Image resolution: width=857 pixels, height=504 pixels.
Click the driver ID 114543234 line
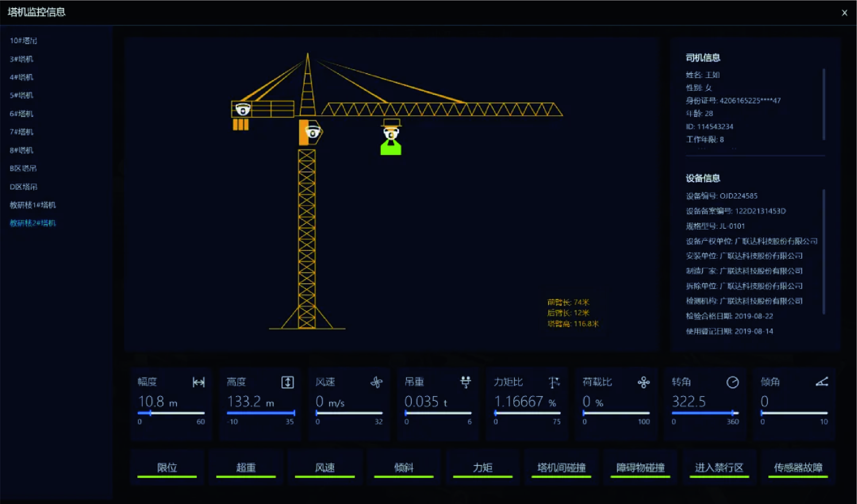(x=709, y=127)
